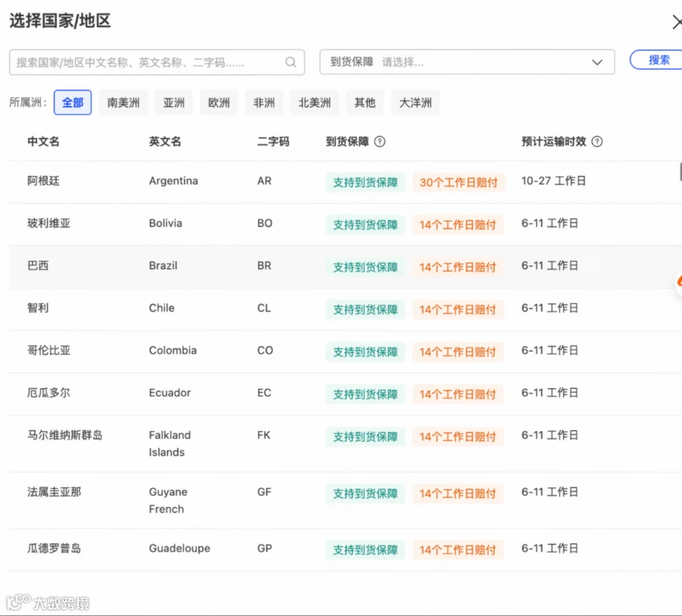
Task: Select the 北美洲 filter tab
Action: 314,103
